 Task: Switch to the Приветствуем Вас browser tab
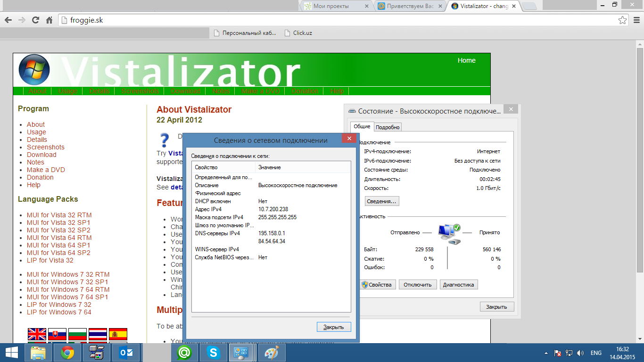coord(409,6)
